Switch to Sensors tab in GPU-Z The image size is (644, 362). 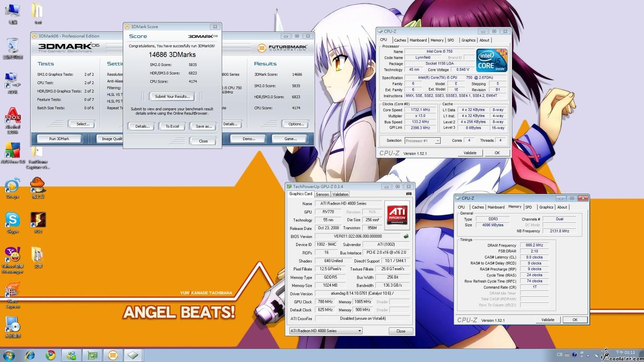tap(322, 194)
